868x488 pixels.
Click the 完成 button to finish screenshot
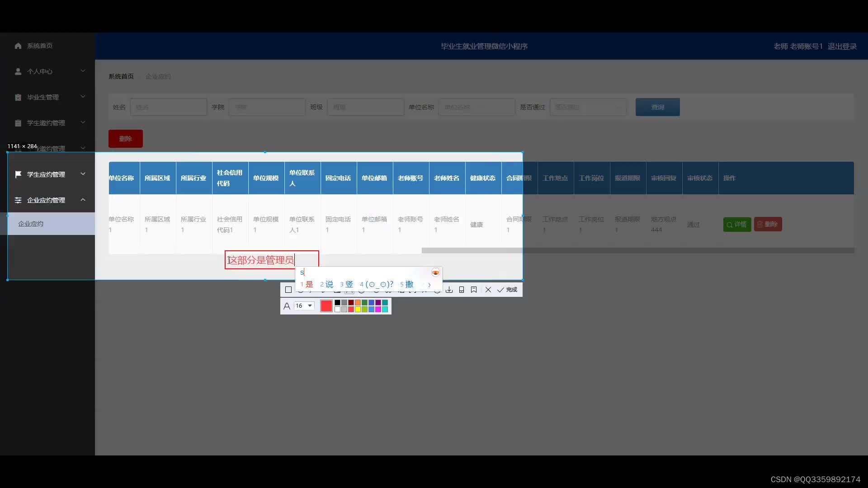(507, 290)
